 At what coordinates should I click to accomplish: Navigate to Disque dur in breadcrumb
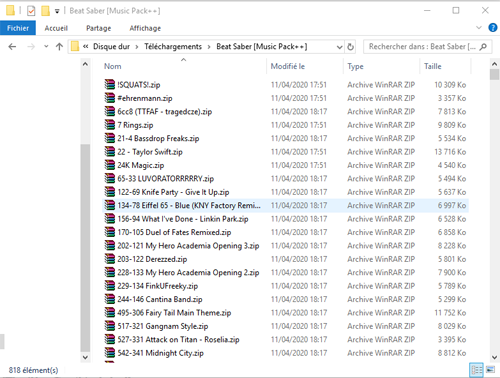click(x=111, y=47)
